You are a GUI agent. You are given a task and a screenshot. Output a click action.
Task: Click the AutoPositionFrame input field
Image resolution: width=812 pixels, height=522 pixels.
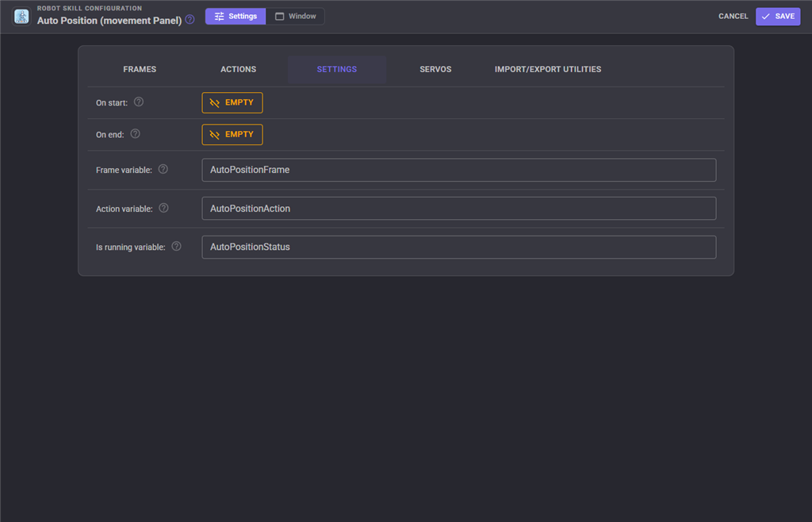[459, 170]
